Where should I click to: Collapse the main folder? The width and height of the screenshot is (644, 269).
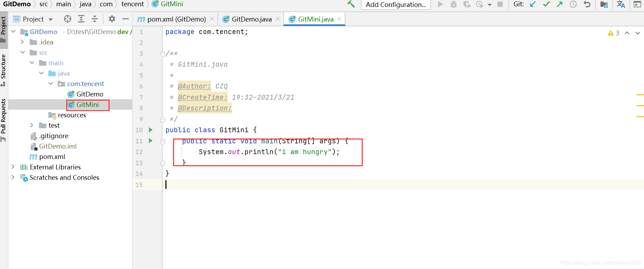pyautogui.click(x=32, y=63)
